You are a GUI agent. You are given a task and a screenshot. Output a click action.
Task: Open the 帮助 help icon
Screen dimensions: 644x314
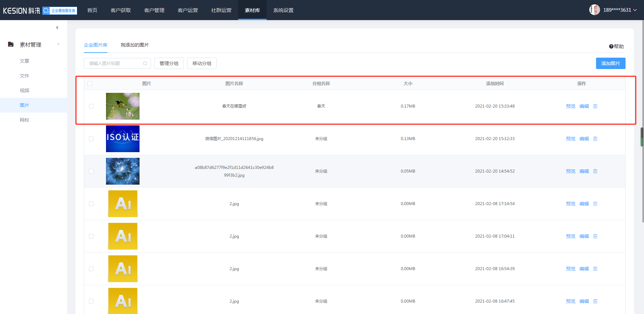pyautogui.click(x=611, y=47)
